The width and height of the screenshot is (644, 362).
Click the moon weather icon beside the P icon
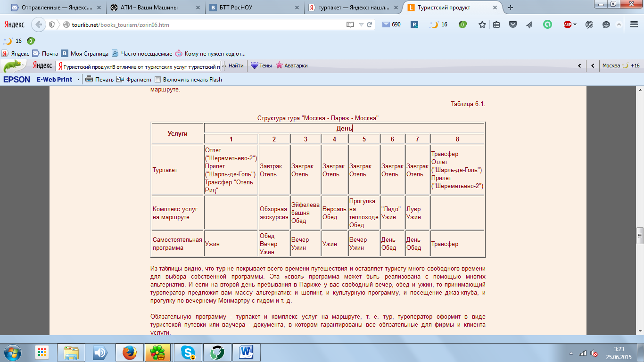coord(433,25)
